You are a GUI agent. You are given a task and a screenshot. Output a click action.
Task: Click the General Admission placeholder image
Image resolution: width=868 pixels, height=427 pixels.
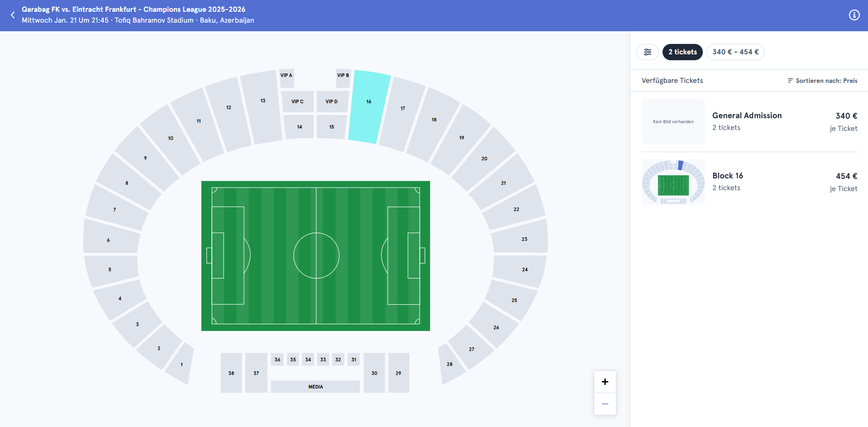(x=673, y=122)
